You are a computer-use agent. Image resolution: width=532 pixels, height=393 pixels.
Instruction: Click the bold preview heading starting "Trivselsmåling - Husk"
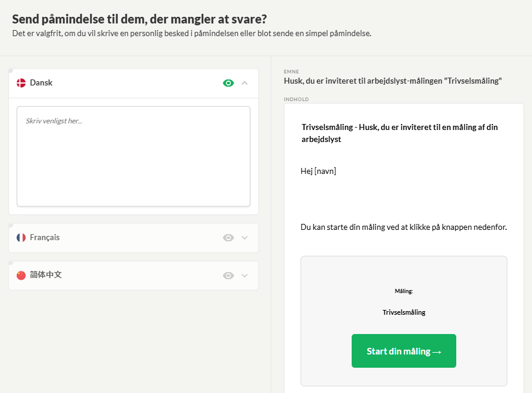click(x=399, y=133)
